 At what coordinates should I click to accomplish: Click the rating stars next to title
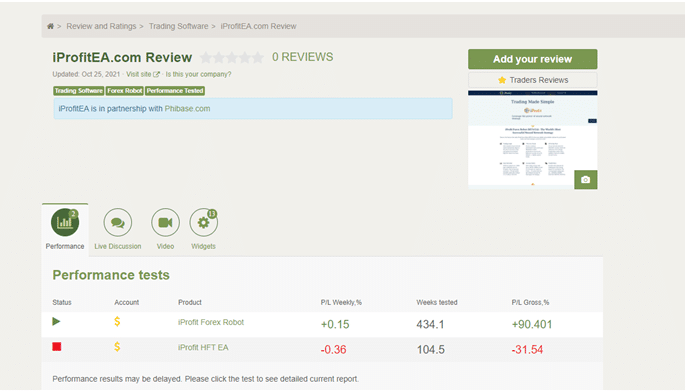[232, 57]
